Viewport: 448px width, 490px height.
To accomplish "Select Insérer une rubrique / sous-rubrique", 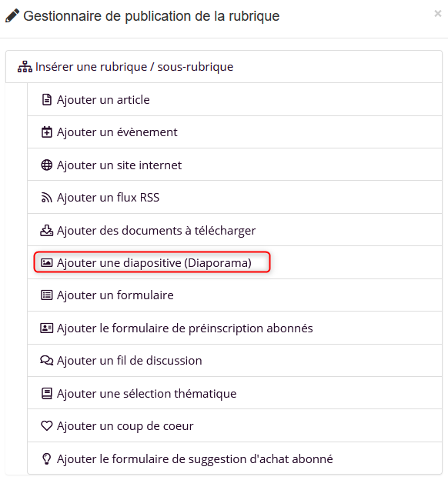I will [x=224, y=67].
